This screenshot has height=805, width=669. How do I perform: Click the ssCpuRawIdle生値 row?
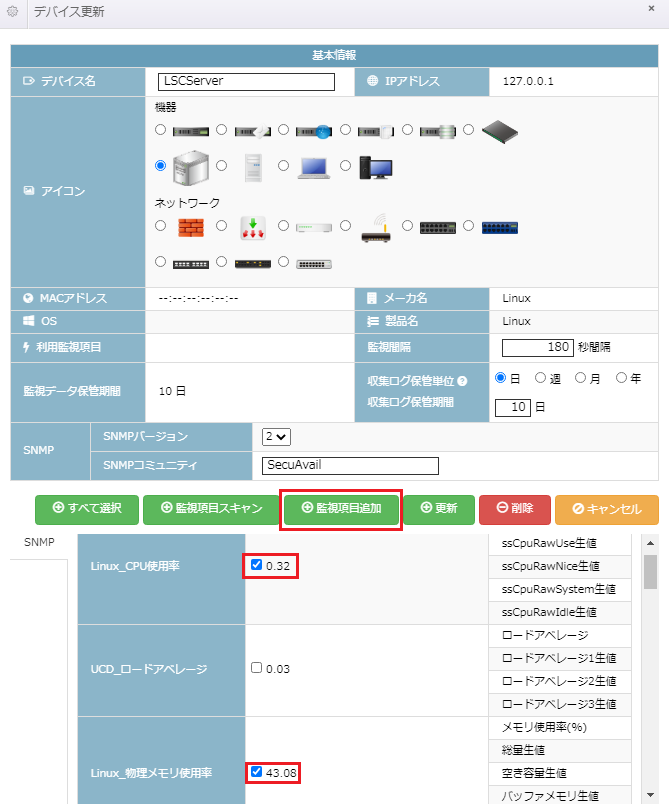[x=560, y=612]
